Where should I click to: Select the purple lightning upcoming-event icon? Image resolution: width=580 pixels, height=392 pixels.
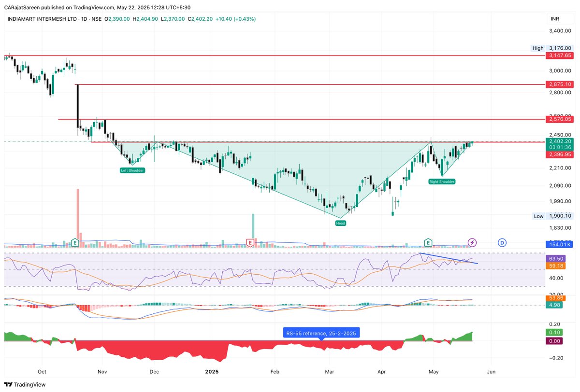click(x=473, y=243)
